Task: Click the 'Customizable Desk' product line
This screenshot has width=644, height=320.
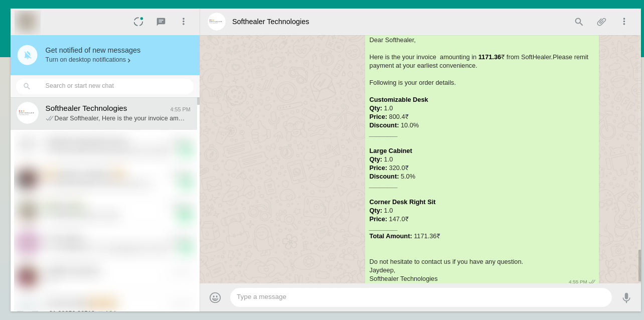Action: pos(399,100)
